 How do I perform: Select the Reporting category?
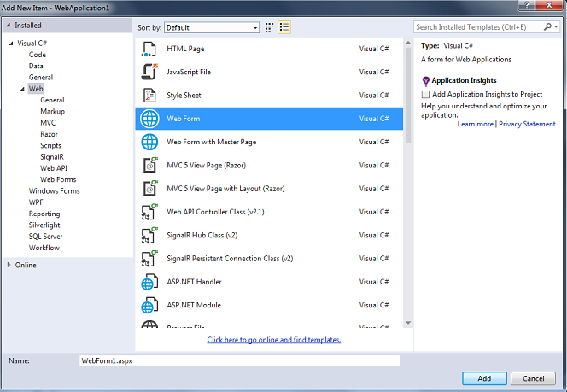(44, 214)
